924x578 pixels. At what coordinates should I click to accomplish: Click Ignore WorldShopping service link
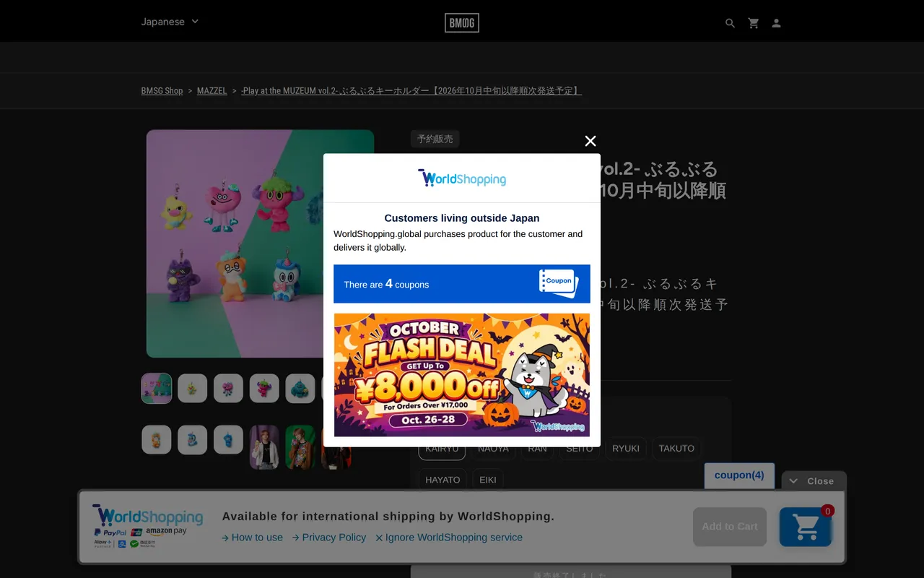click(449, 538)
